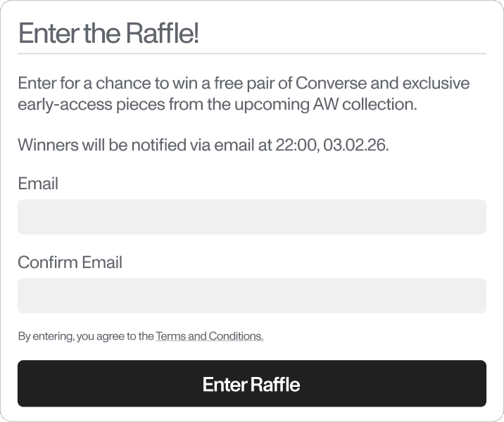Open the Terms and Conditions link
Screen dimensions: 504x422
[210, 336]
